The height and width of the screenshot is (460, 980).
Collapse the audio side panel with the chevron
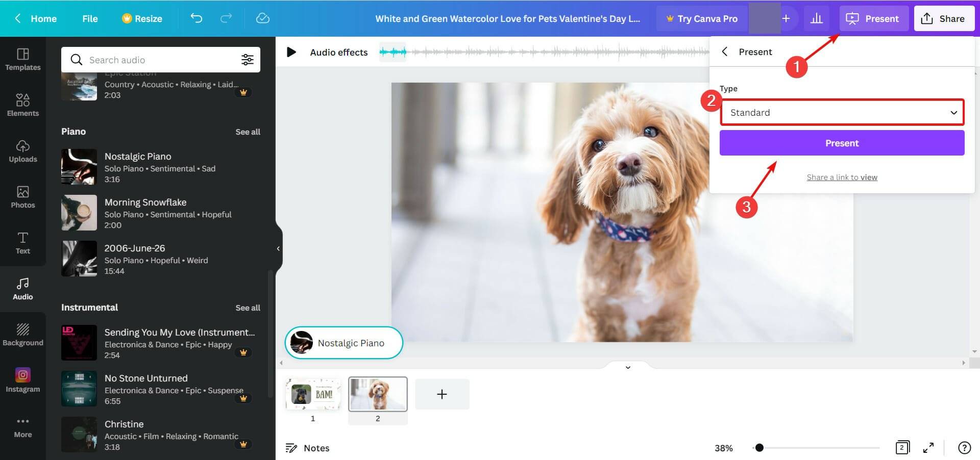click(278, 248)
